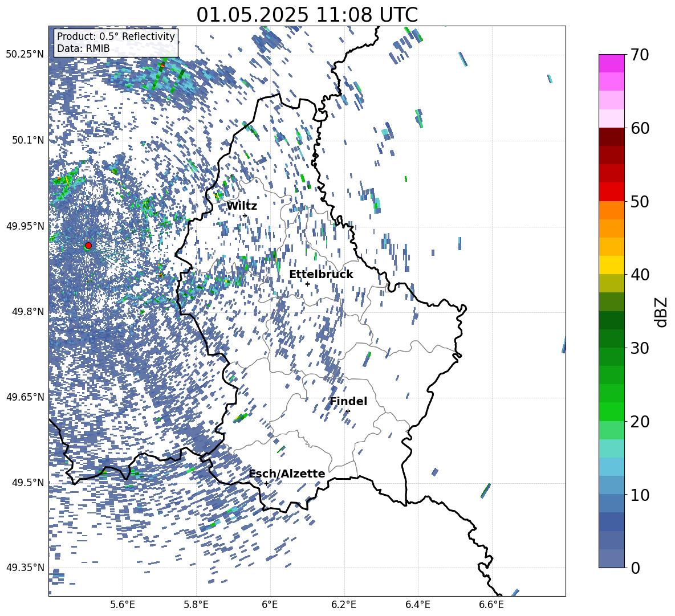This screenshot has height=616, width=675.
Task: Click the 6.4°E longitude label
Action: coord(417,605)
